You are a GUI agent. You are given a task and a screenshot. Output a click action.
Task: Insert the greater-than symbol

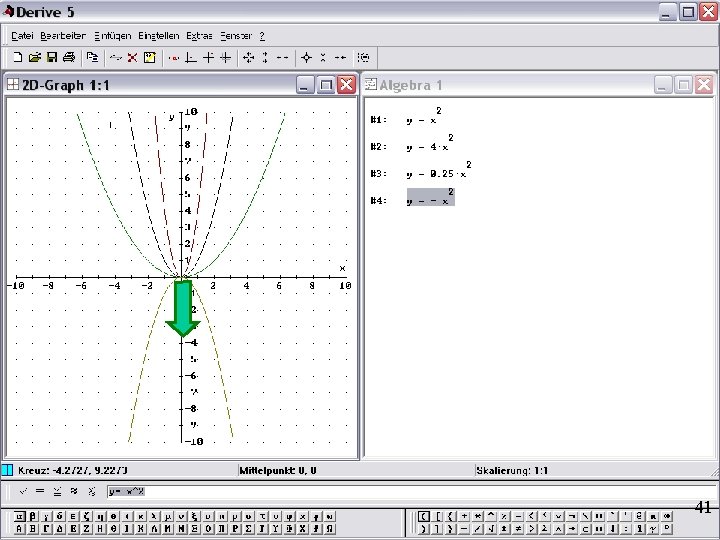(531, 529)
